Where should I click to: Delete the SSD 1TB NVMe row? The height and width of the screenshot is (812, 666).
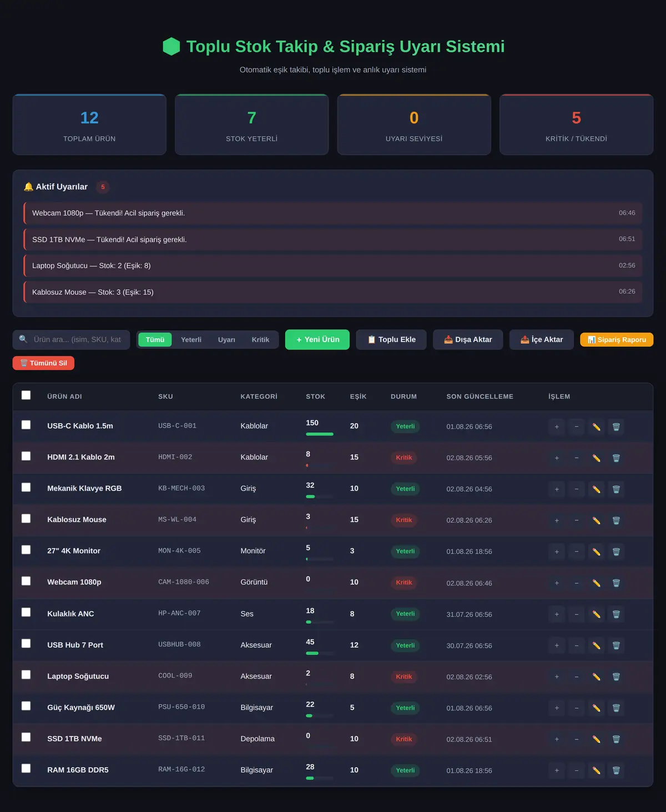[616, 739]
